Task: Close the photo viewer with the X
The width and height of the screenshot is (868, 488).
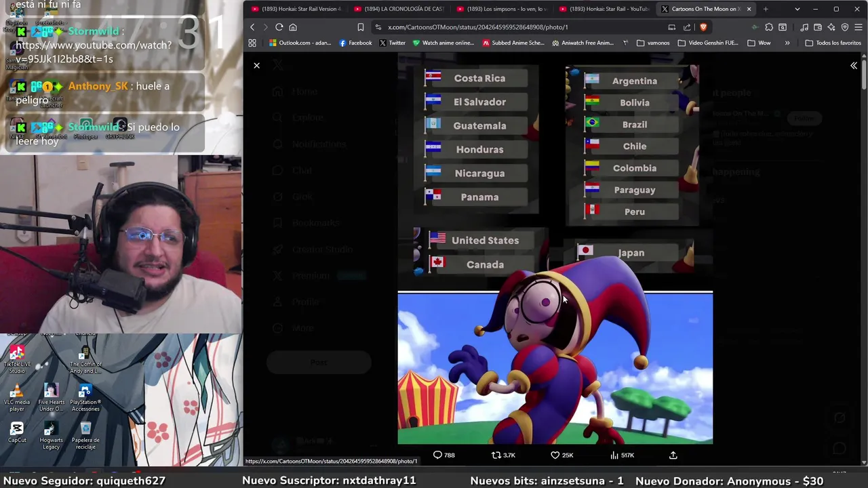Action: click(256, 66)
